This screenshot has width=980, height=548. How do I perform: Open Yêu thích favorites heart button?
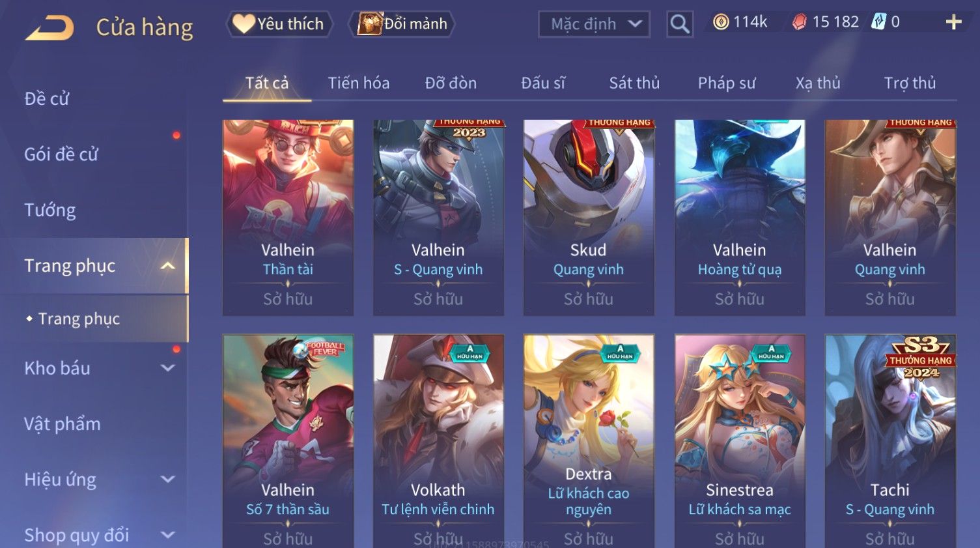[279, 24]
